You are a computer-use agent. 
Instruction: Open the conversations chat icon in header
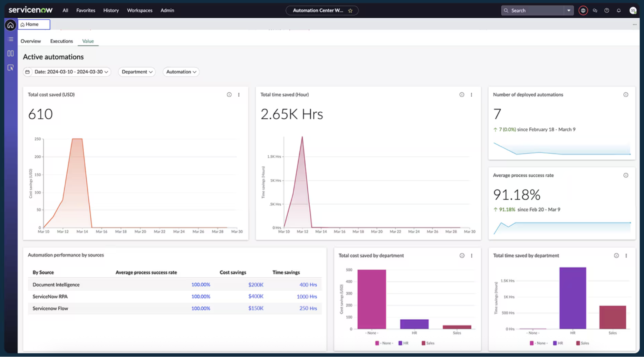click(x=595, y=10)
